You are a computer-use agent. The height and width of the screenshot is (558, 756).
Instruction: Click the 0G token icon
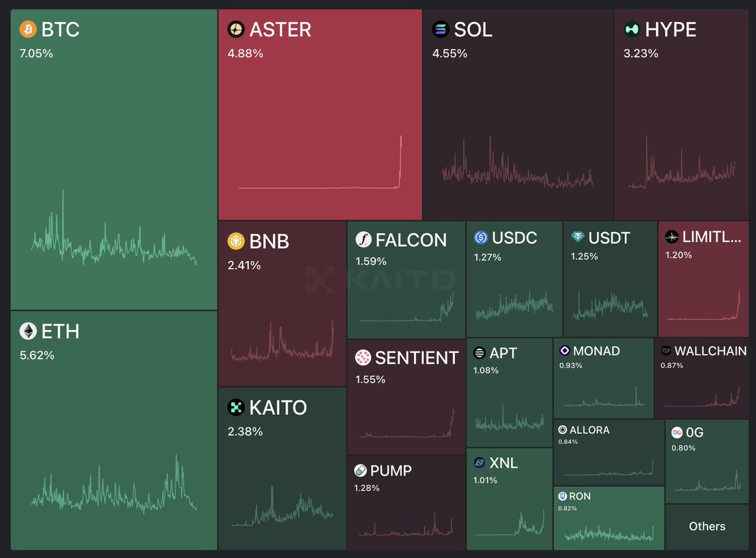[x=677, y=433]
